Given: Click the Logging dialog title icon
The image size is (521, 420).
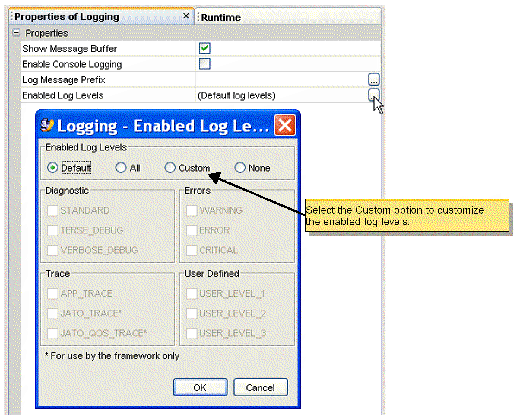Looking at the screenshot, I should (47, 125).
